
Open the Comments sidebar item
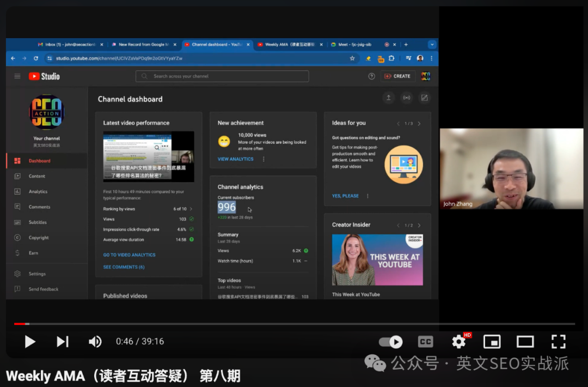click(x=47, y=207)
